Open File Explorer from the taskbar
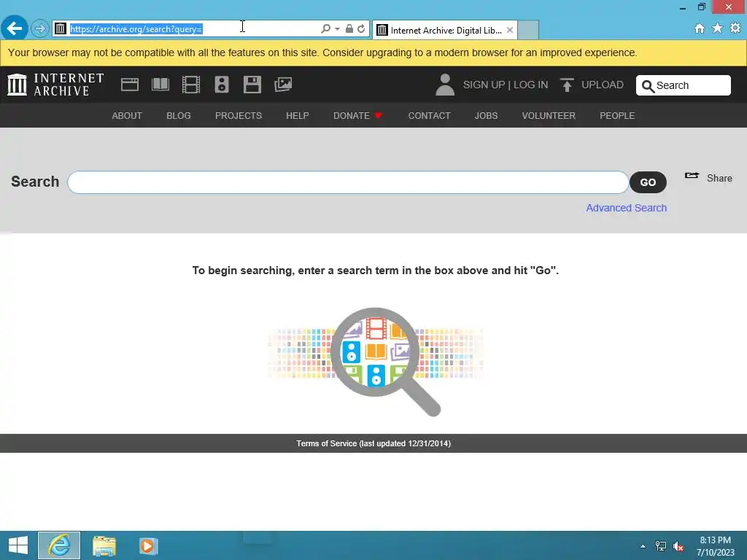Viewport: 747px width, 560px height. (x=104, y=545)
